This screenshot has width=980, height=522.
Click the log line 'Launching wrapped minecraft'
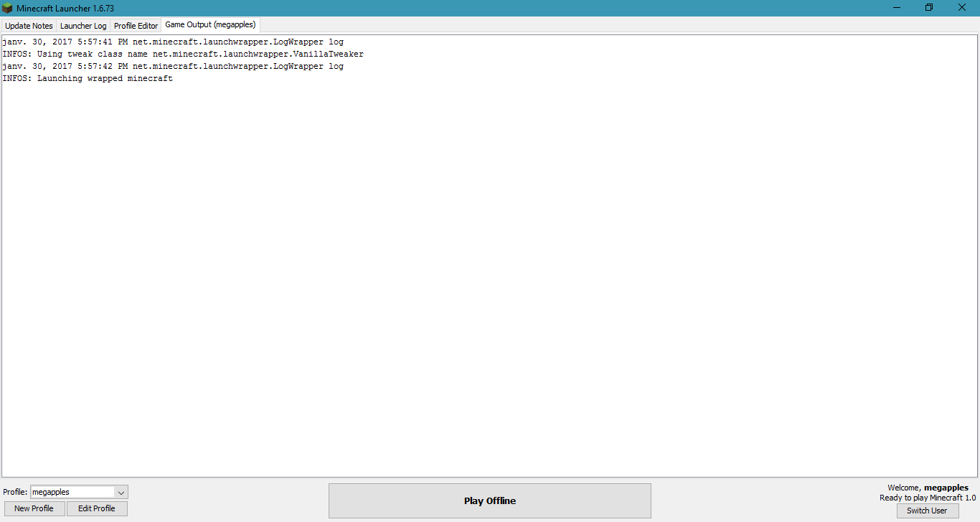pos(88,79)
